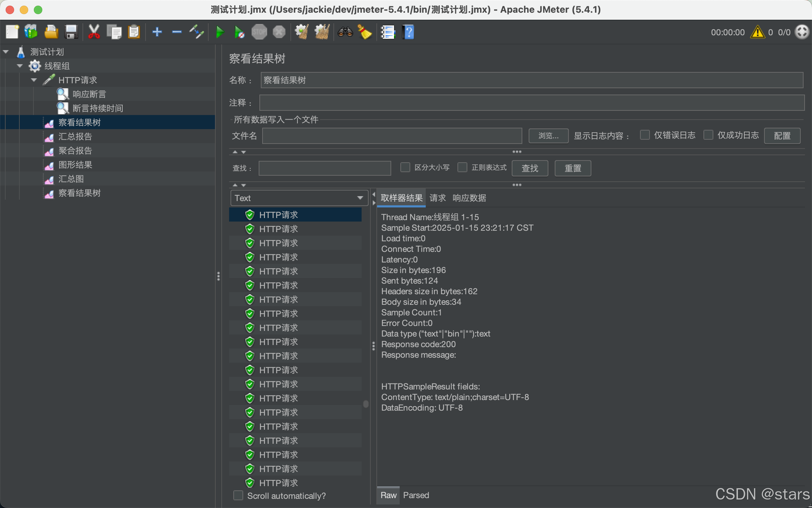
Task: Switch to the 响应数据 tab
Action: click(469, 198)
